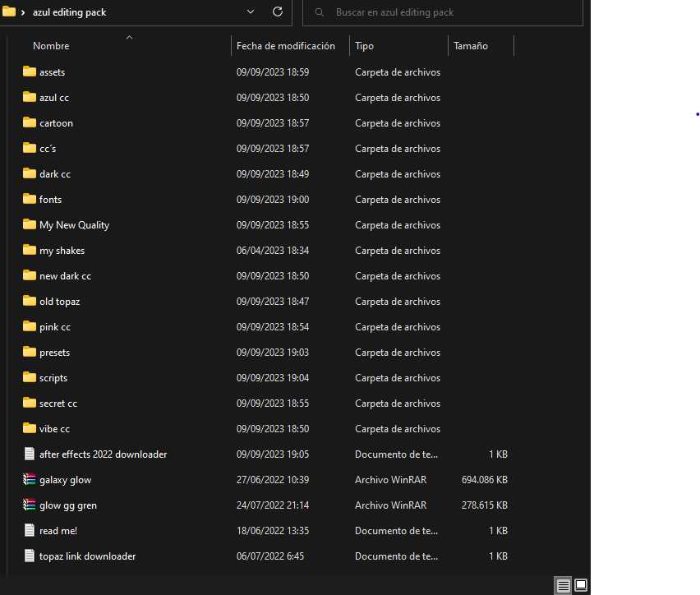Viewport: 700px width, 595px height.
Task: Open the address bar history dropdown
Action: coord(251,12)
